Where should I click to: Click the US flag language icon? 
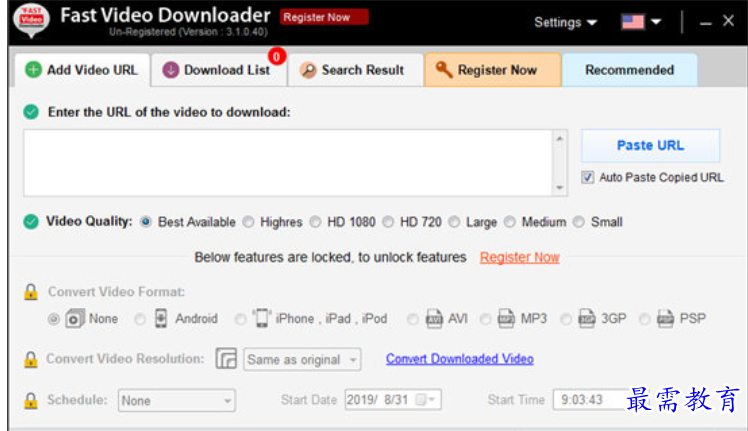point(633,21)
